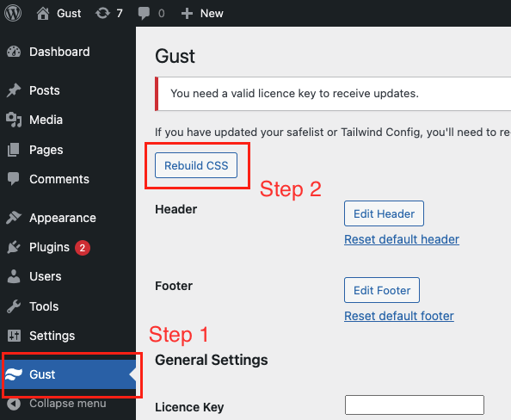Click the Collapse menu arrow icon
The width and height of the screenshot is (511, 420).
[x=14, y=404]
